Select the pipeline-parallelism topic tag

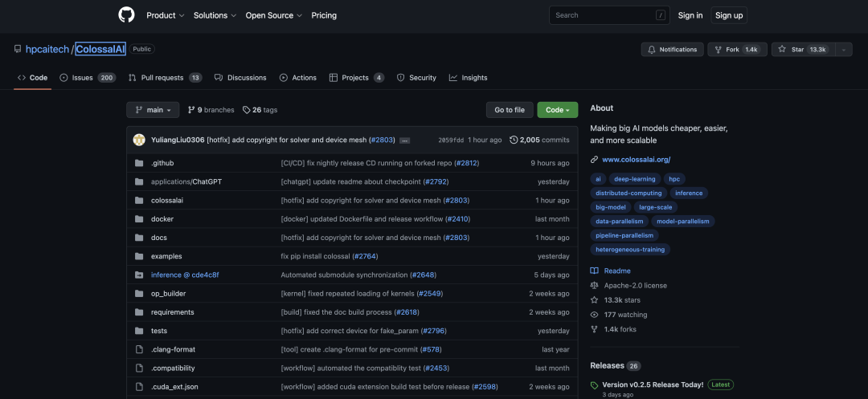point(624,235)
